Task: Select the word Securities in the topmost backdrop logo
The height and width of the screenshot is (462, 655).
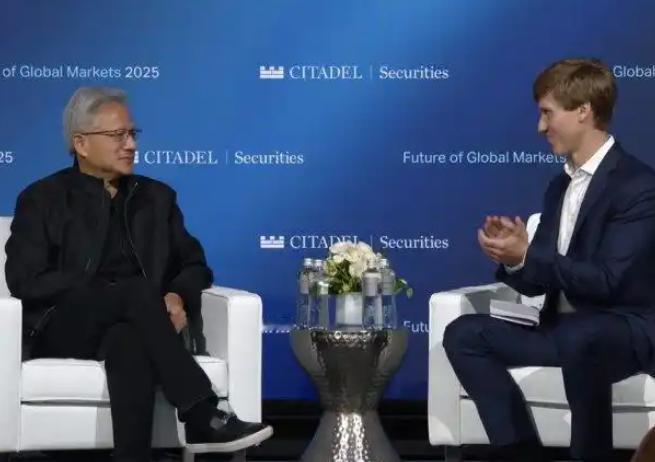Action: tap(414, 73)
